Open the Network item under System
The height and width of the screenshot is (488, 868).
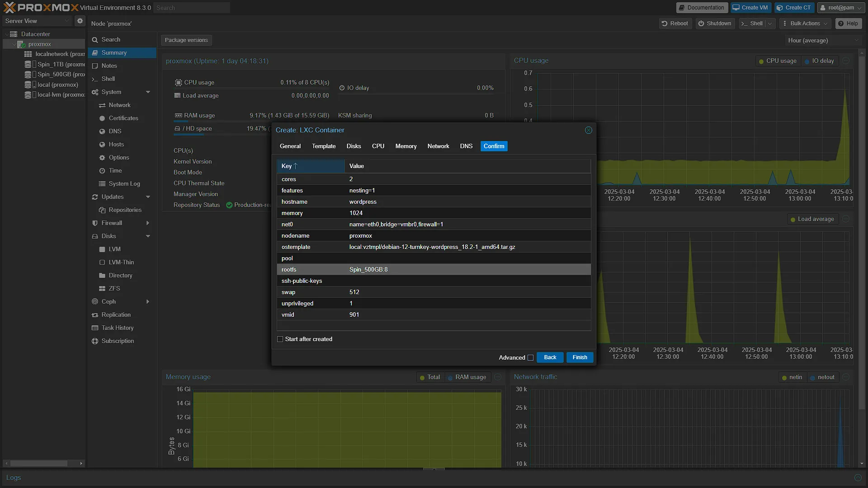point(119,105)
